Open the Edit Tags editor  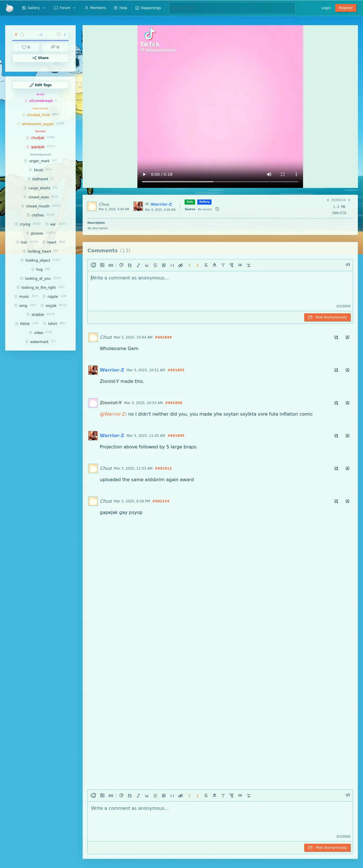(x=40, y=85)
